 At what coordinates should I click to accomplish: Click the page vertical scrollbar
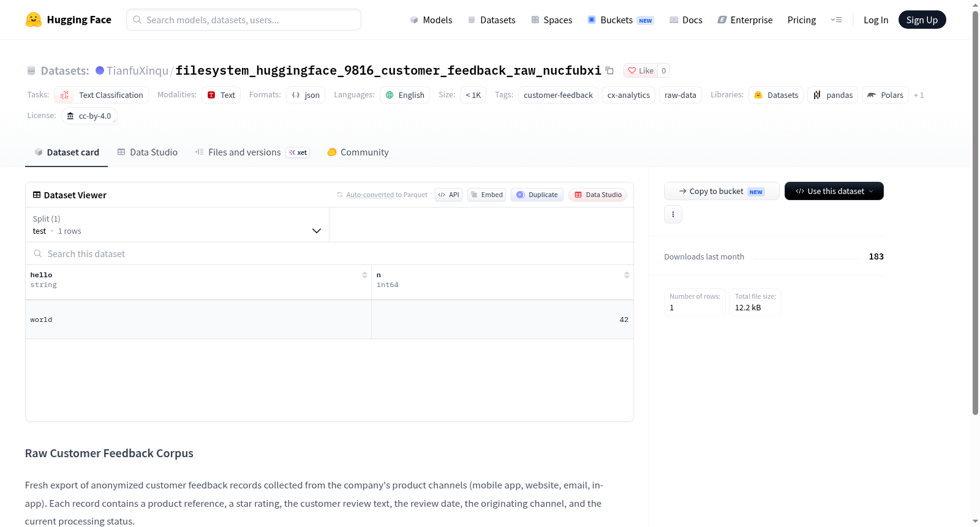tap(975, 212)
